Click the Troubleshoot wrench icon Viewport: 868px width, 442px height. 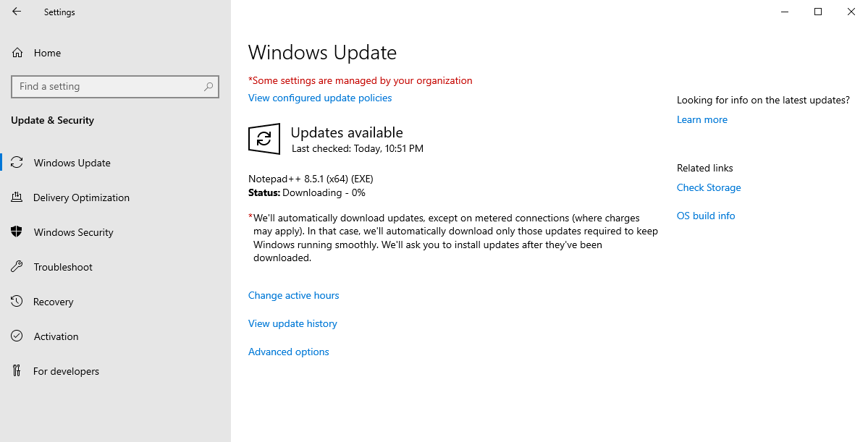(17, 267)
